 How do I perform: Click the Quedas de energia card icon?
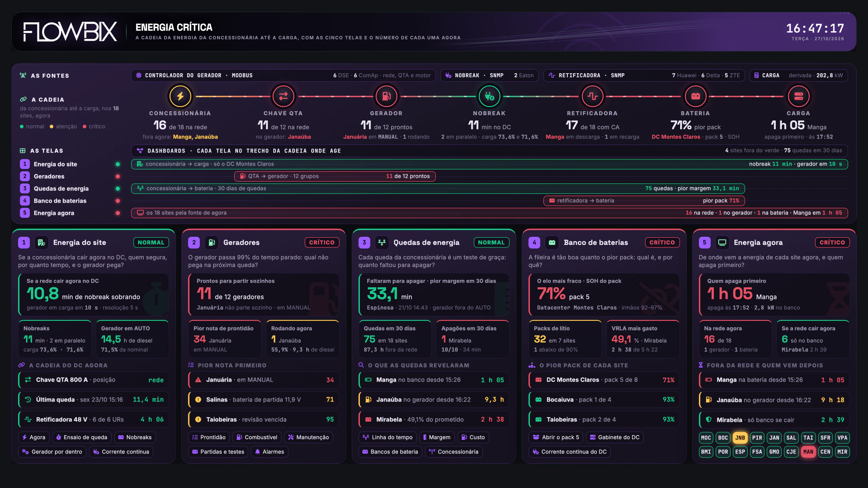tap(382, 242)
